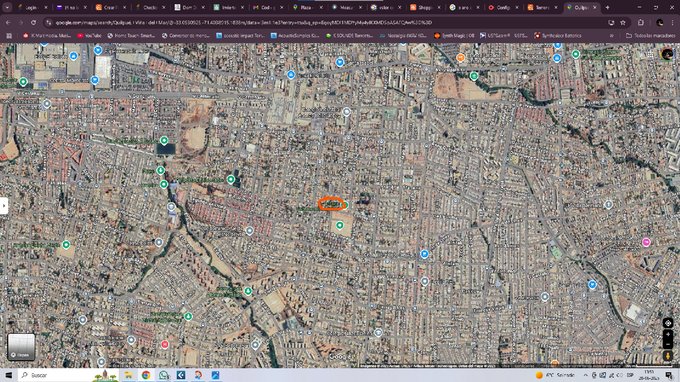680x382 pixels.
Task: Zoom in with the map plus button
Action: click(668, 335)
